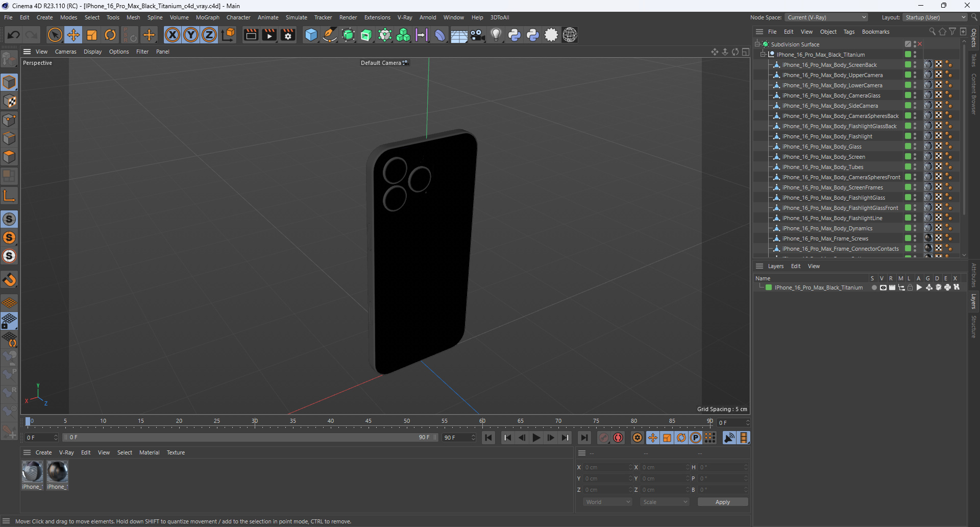Go to start of animation
The height and width of the screenshot is (527, 980).
[x=488, y=438]
